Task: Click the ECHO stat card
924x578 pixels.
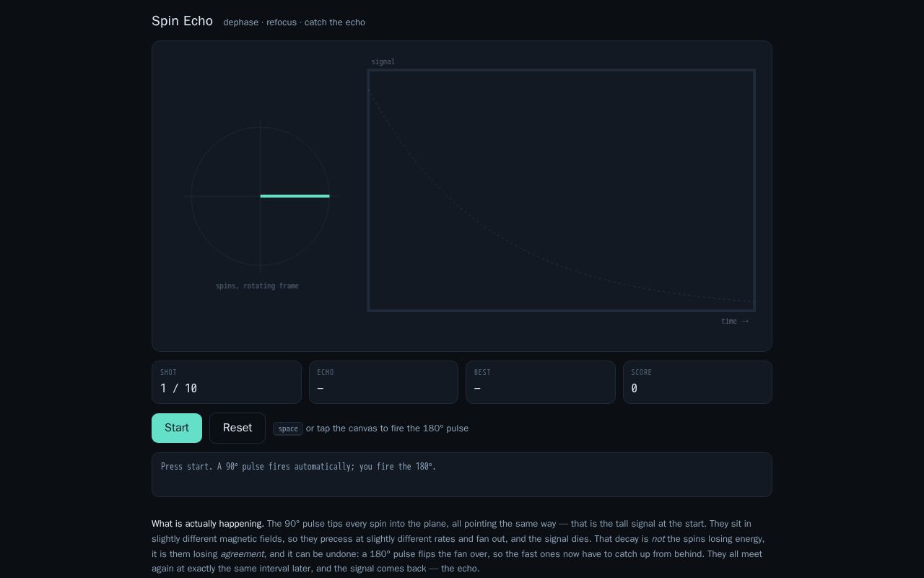Action: point(383,382)
